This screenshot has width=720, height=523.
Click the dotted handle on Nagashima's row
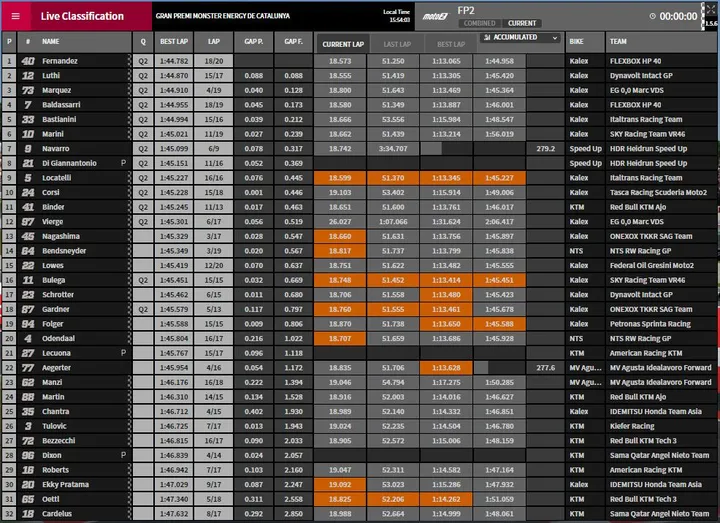[x=129, y=236]
